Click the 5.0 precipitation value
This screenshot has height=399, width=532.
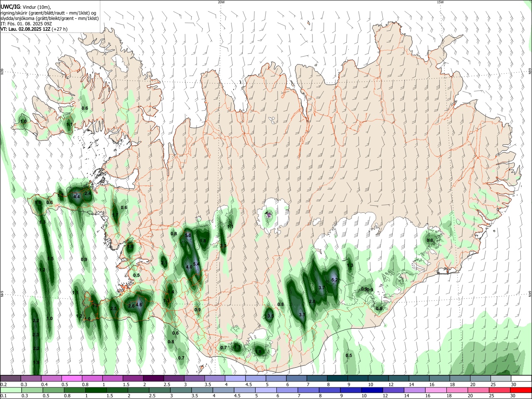pos(188,236)
